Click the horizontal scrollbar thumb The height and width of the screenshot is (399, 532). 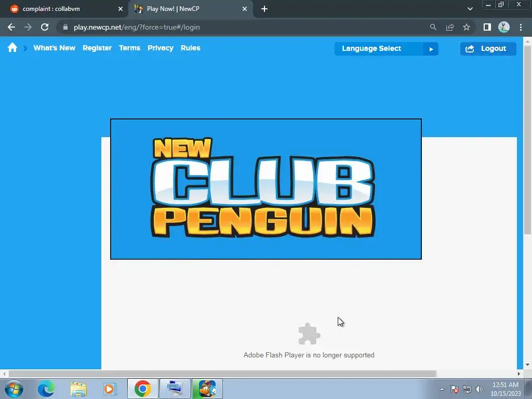click(222, 374)
